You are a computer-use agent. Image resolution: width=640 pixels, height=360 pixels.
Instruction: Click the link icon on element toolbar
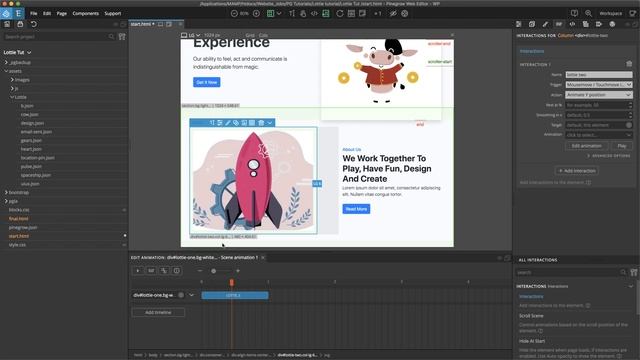pyautogui.click(x=236, y=123)
